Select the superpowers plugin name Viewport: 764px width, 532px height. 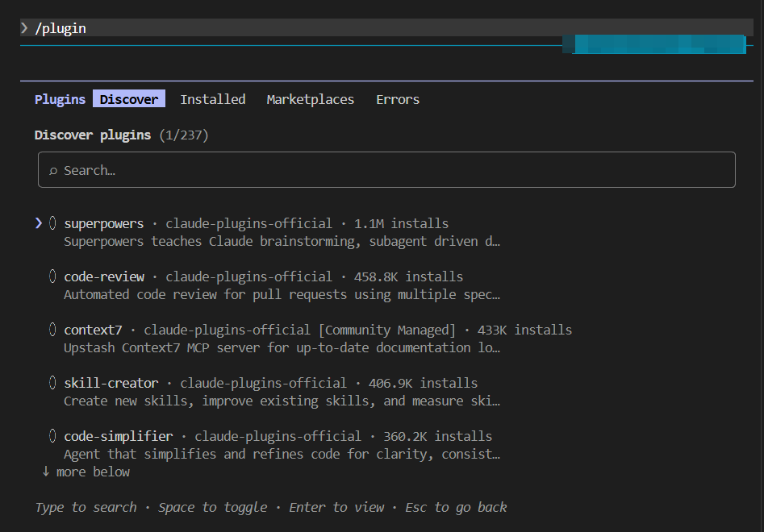click(104, 224)
